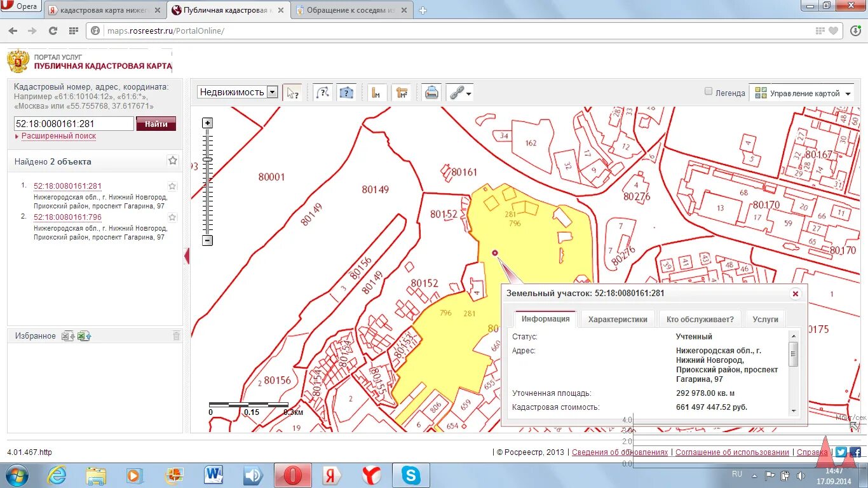Open the Справка link

pos(812,452)
